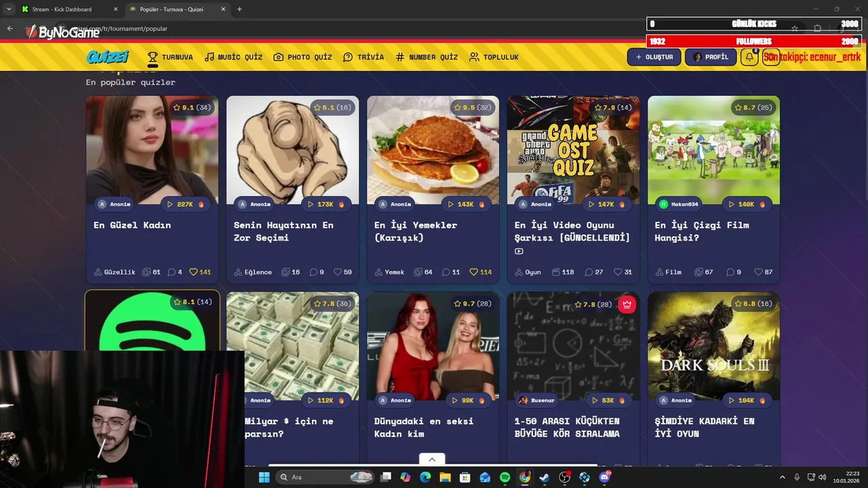Show hidden system tray icons
This screenshot has height=488, width=868.
click(x=782, y=477)
